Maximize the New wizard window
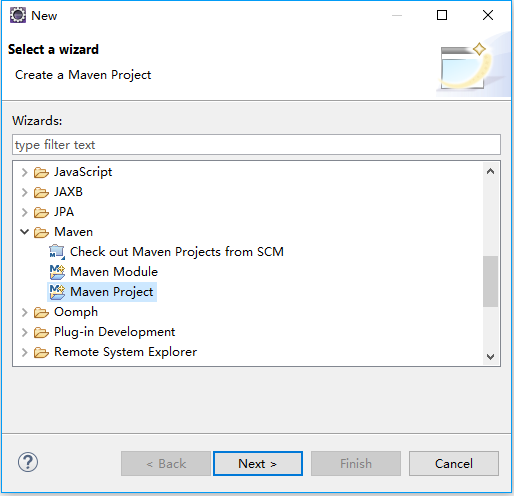The height and width of the screenshot is (496, 514). pos(442,15)
